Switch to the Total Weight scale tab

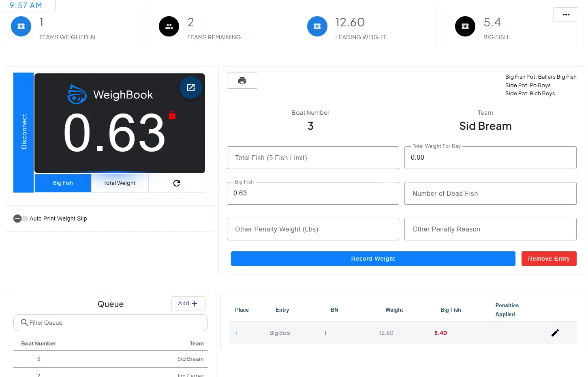pos(120,183)
